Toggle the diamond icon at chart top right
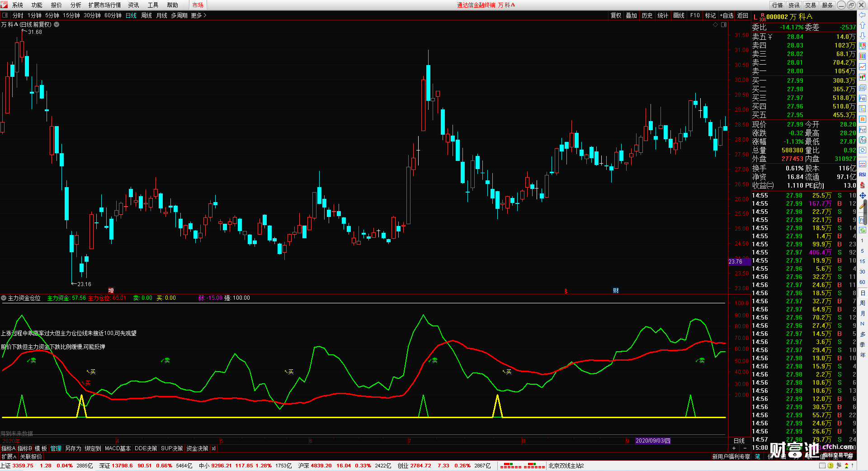Viewport: 868px width, 471px height. (x=715, y=25)
